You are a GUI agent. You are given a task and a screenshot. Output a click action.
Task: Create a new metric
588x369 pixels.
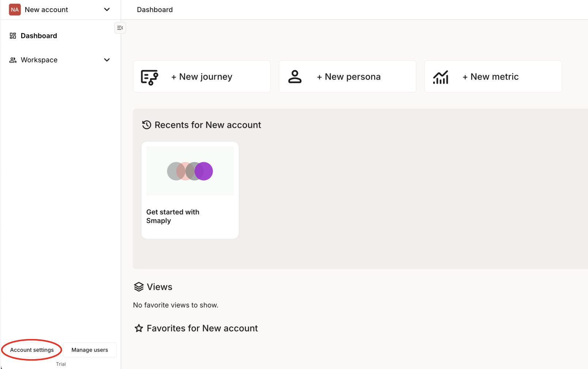click(x=494, y=77)
